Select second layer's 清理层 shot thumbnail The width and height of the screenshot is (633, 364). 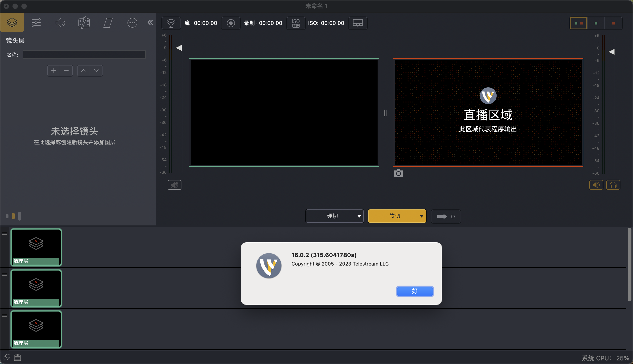pos(36,288)
